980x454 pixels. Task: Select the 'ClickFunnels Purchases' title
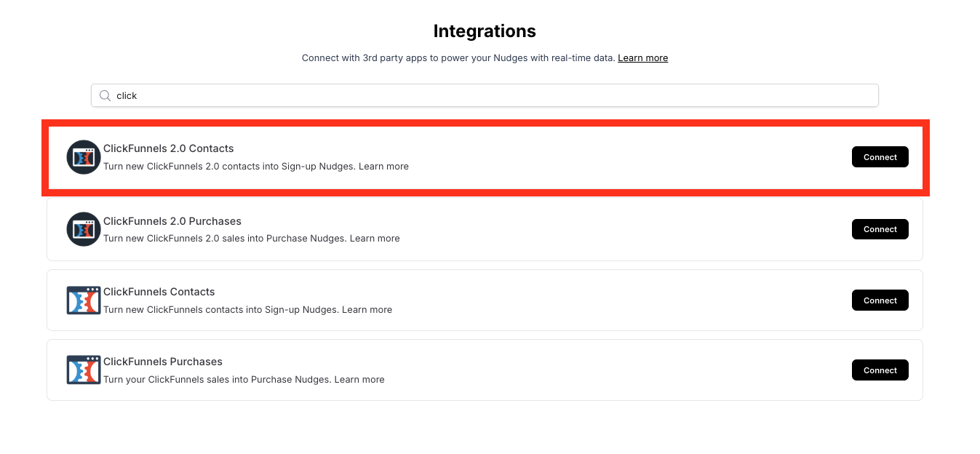(163, 362)
